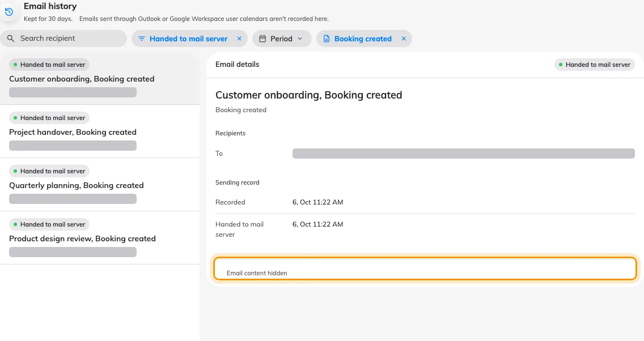Viewport: 644px width, 341px height.
Task: Focus the Search recipient field
Action: click(63, 38)
